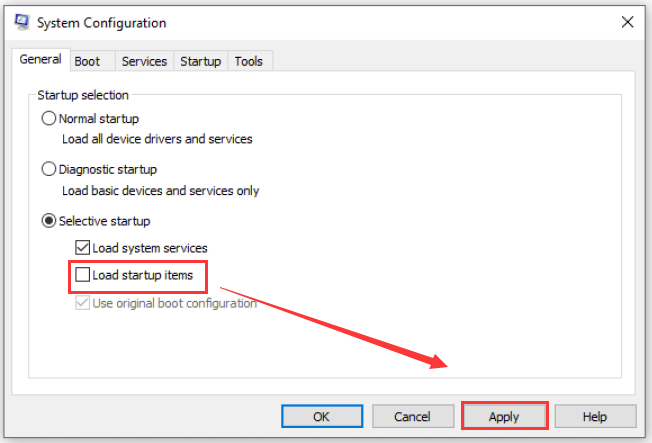Image resolution: width=652 pixels, height=443 pixels.
Task: Click the 'Load all device drivers and services' text
Action: [x=157, y=139]
